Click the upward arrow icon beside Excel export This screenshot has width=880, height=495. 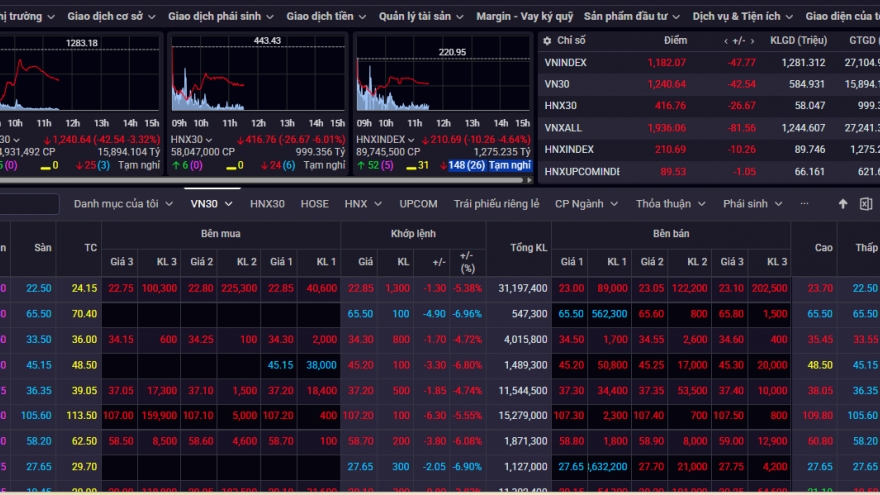[x=843, y=204]
